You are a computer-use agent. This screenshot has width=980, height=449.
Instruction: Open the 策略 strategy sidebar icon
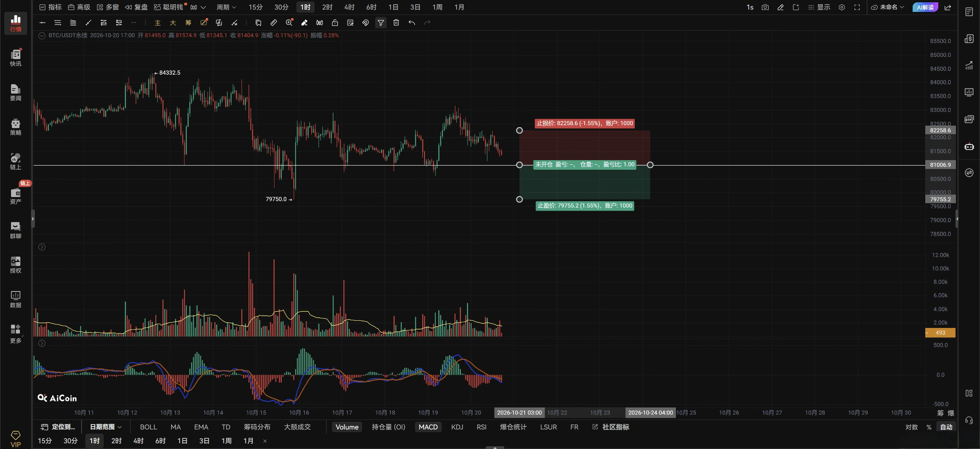[16, 127]
